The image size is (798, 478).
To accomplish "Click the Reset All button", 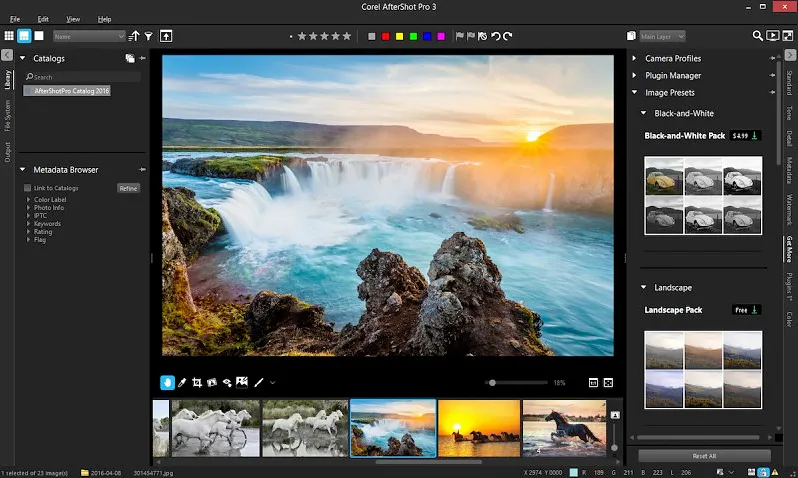I will click(704, 456).
